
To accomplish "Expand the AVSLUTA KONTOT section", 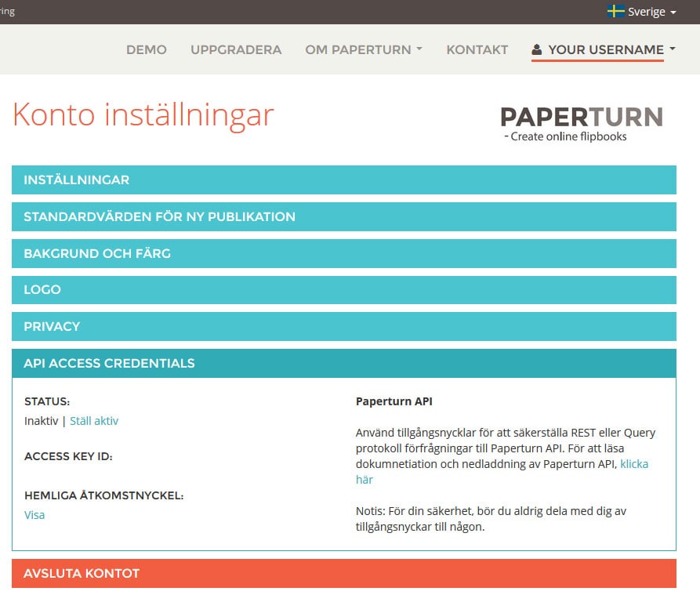I will 344,573.
